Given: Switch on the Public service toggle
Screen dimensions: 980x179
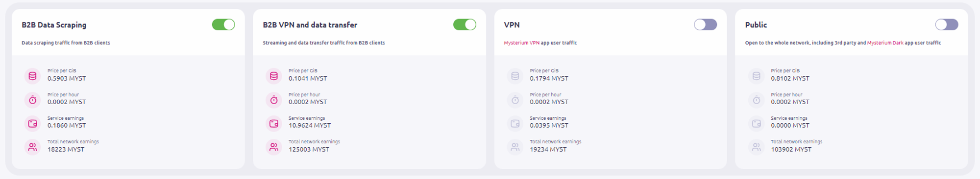Looking at the screenshot, I should click(x=947, y=24).
